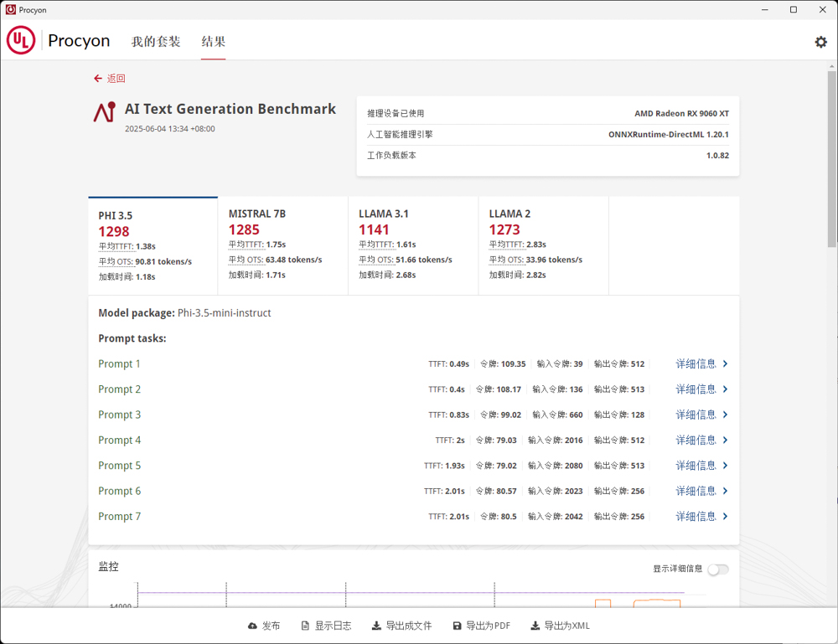Click the vertical scrollbar thumb
Viewport: 838px width, 644px height.
click(x=832, y=158)
